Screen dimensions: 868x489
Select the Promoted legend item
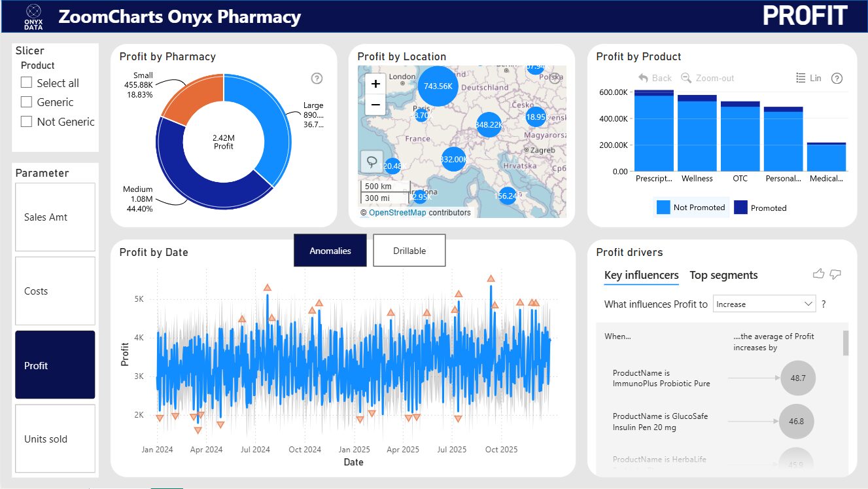click(760, 208)
